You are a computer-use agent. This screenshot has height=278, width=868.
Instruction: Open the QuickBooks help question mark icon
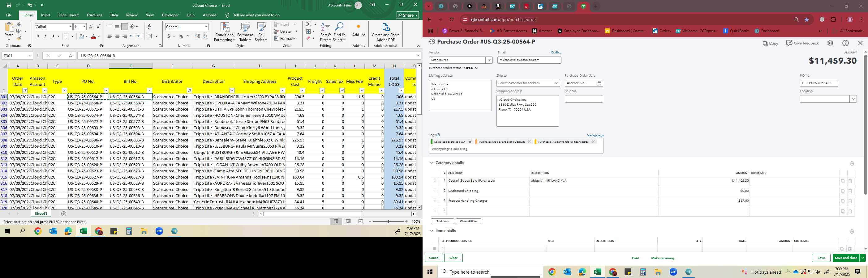[x=845, y=43]
